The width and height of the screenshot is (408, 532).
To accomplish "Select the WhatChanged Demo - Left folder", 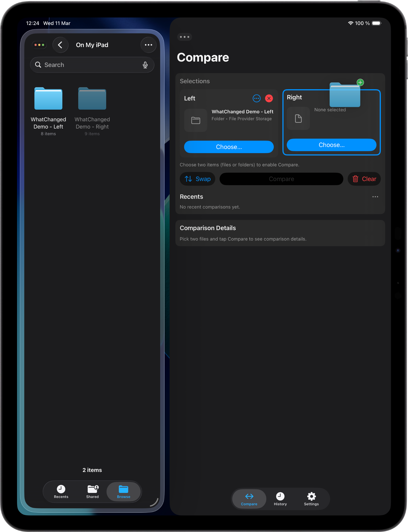I will pyautogui.click(x=48, y=111).
